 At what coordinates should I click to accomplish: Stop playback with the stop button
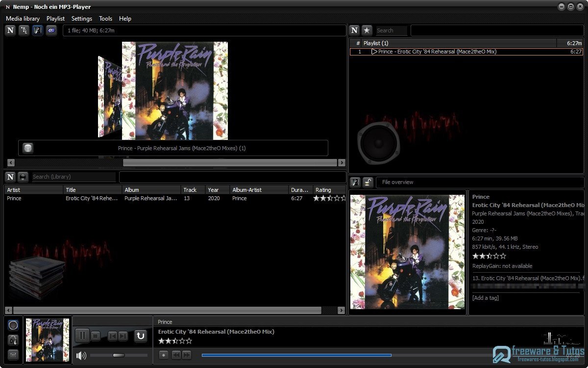[x=96, y=336]
